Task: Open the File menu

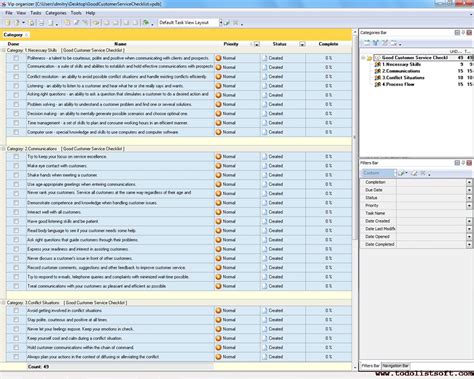Action: (9, 13)
